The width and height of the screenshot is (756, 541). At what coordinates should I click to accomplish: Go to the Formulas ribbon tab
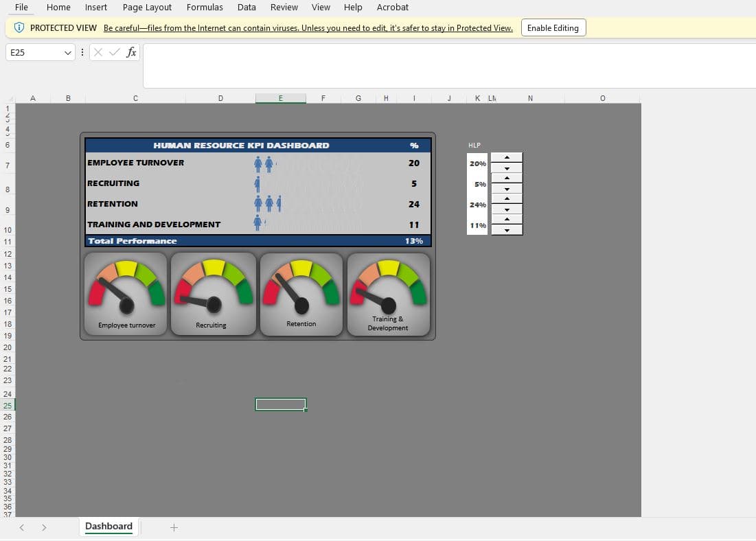click(205, 8)
